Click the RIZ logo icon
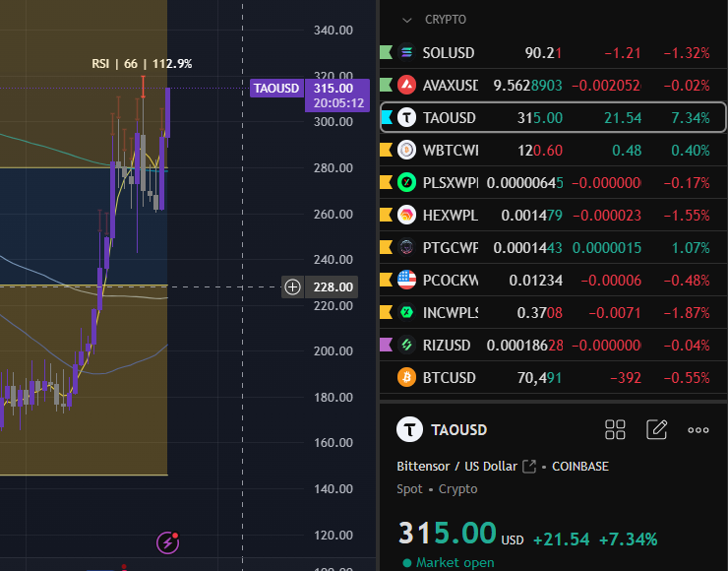Viewport: 728px width, 571px height. pyautogui.click(x=406, y=346)
